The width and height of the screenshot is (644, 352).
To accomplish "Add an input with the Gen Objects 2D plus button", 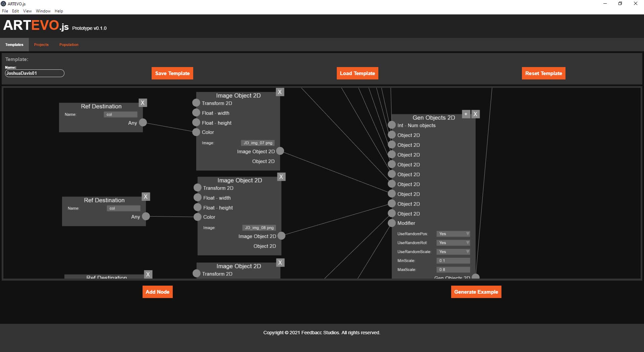I will tap(466, 114).
